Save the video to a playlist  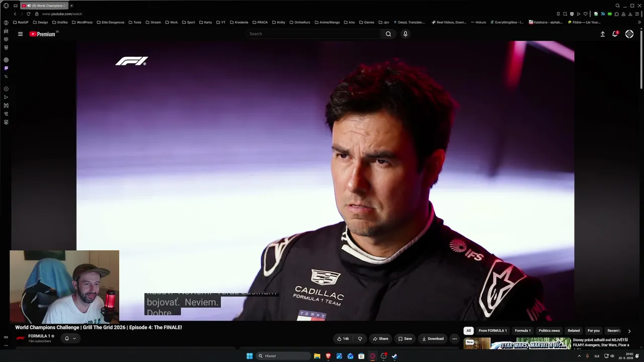(x=405, y=339)
